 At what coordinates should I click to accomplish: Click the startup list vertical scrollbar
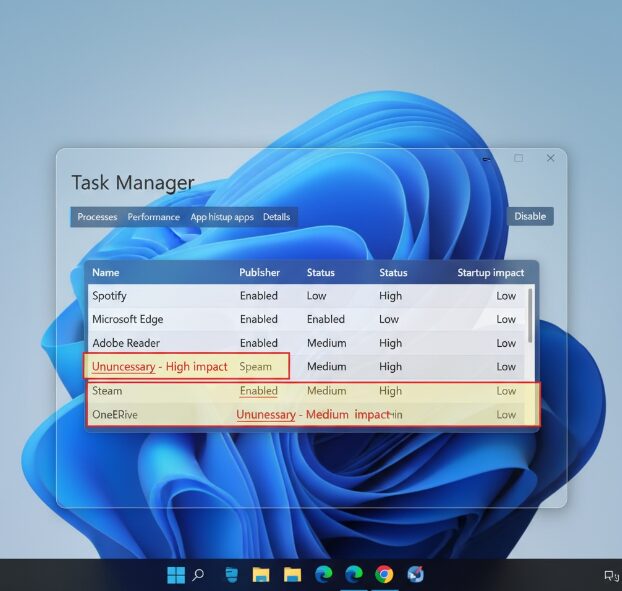530,315
